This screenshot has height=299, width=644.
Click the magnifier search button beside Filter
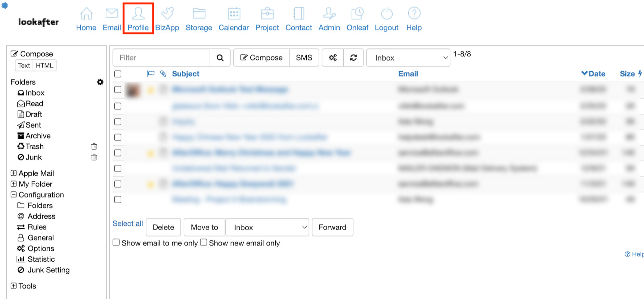220,58
